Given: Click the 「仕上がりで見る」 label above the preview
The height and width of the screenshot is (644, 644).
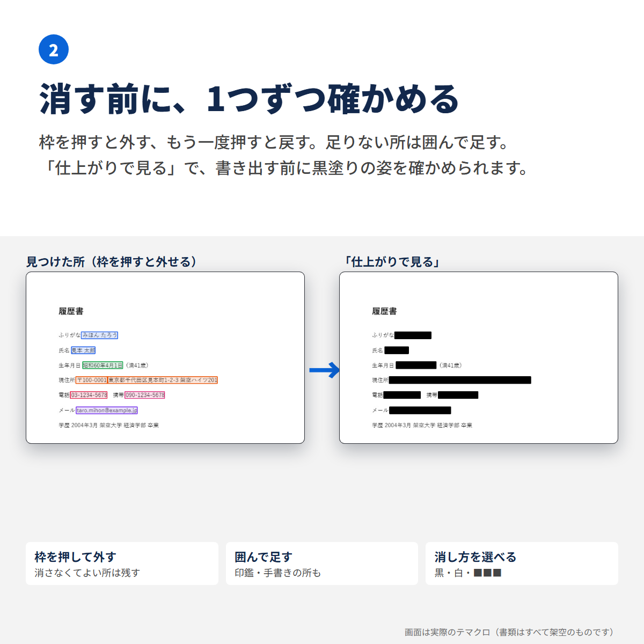Looking at the screenshot, I should (x=393, y=262).
